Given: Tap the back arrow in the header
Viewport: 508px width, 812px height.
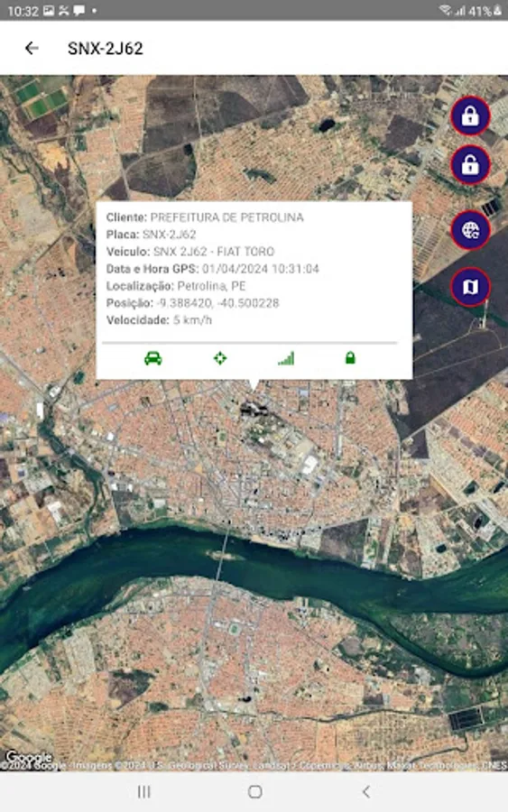Looking at the screenshot, I should point(32,48).
